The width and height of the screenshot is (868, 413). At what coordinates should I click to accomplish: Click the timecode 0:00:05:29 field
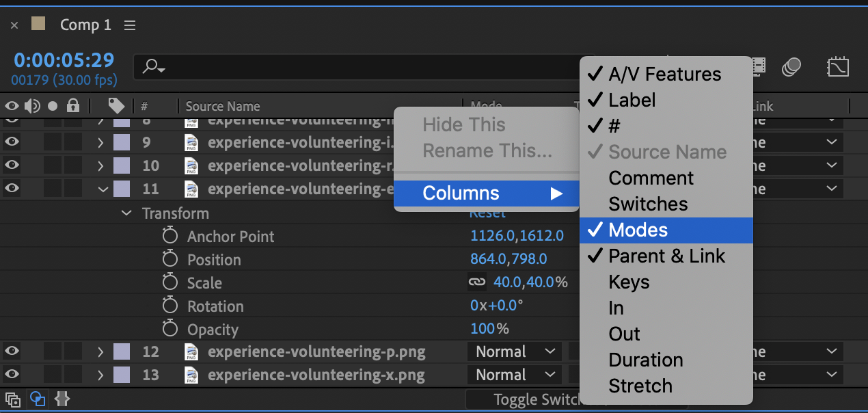(x=64, y=59)
